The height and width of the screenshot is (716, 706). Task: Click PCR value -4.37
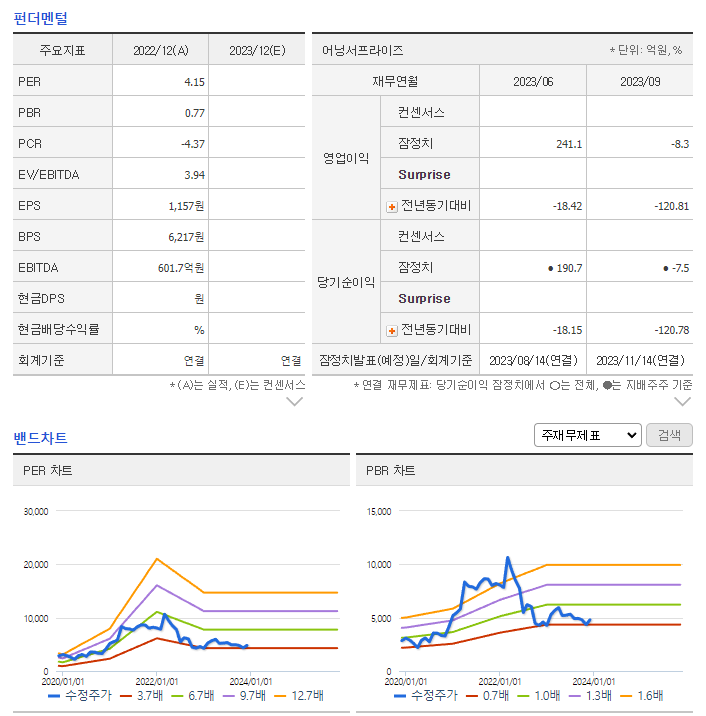pyautogui.click(x=193, y=144)
